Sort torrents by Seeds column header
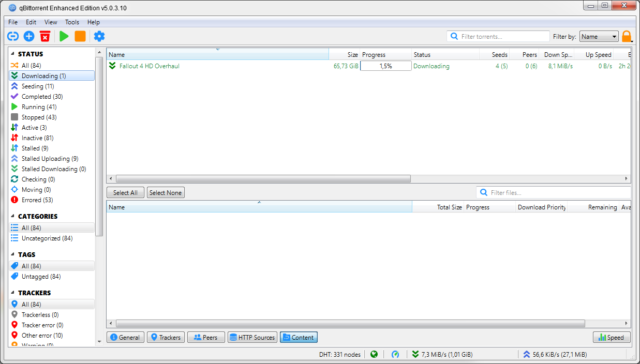640x364 pixels. 494,54
